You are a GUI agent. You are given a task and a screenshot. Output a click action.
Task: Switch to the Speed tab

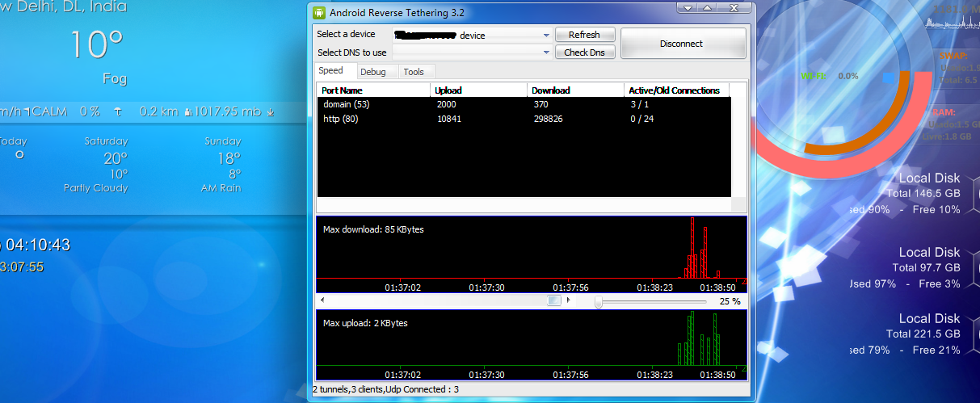pos(330,71)
